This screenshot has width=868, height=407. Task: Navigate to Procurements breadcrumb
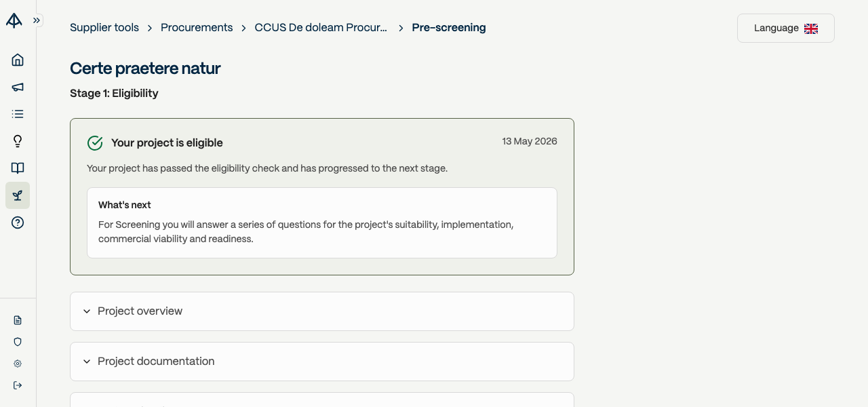197,28
